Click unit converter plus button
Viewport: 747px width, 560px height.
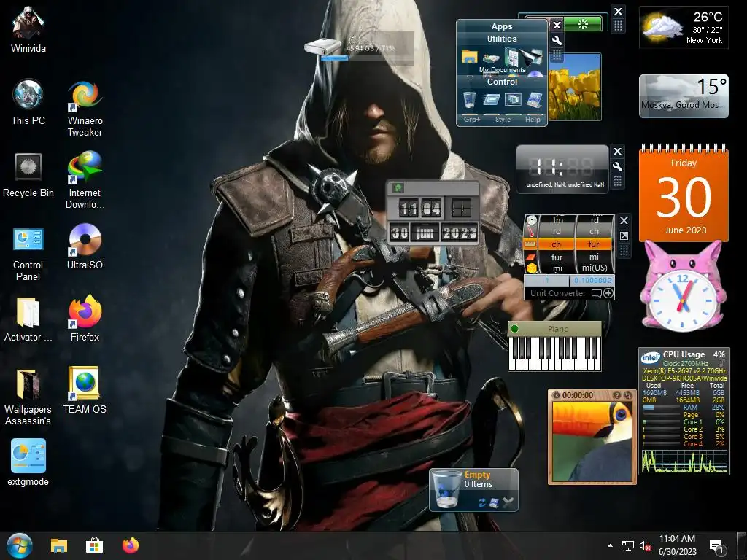[608, 293]
